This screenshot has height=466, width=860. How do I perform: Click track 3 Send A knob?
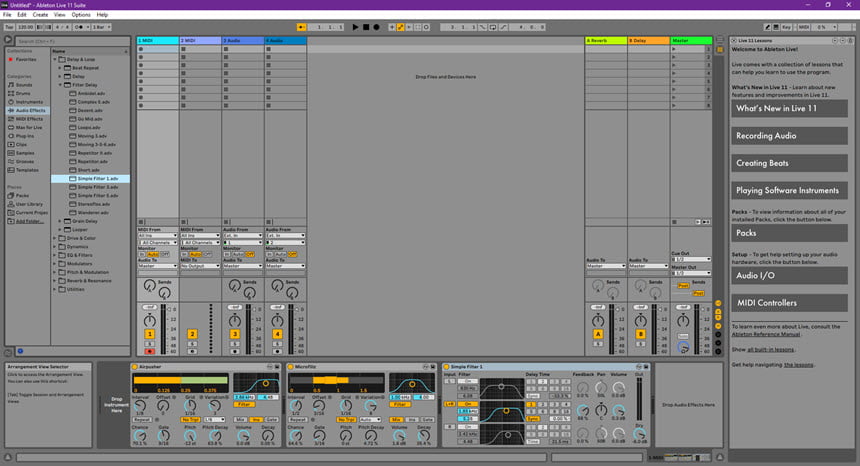point(234,285)
